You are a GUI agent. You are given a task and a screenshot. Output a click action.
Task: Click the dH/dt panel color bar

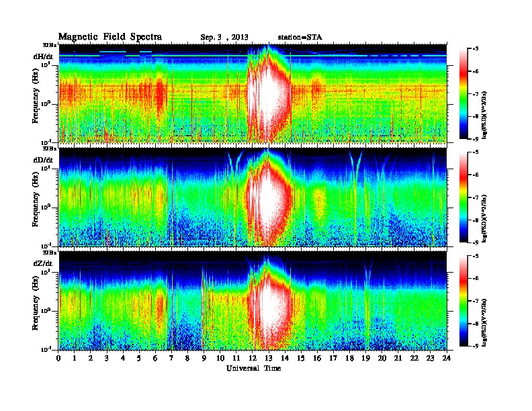[463, 94]
